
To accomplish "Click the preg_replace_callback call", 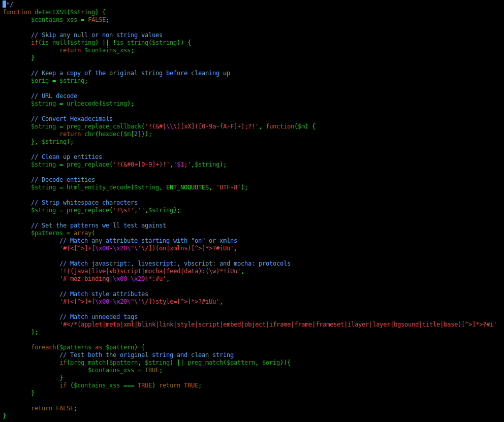I will point(104,126).
